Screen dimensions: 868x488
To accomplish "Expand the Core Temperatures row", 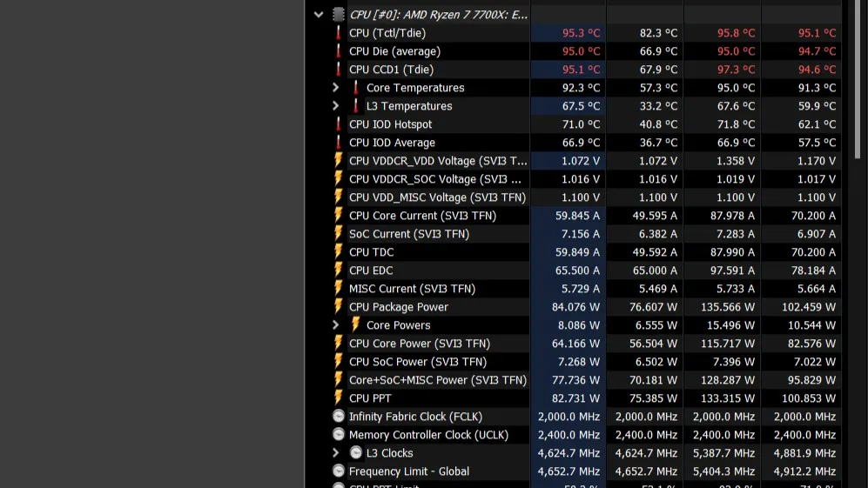I will tap(336, 88).
